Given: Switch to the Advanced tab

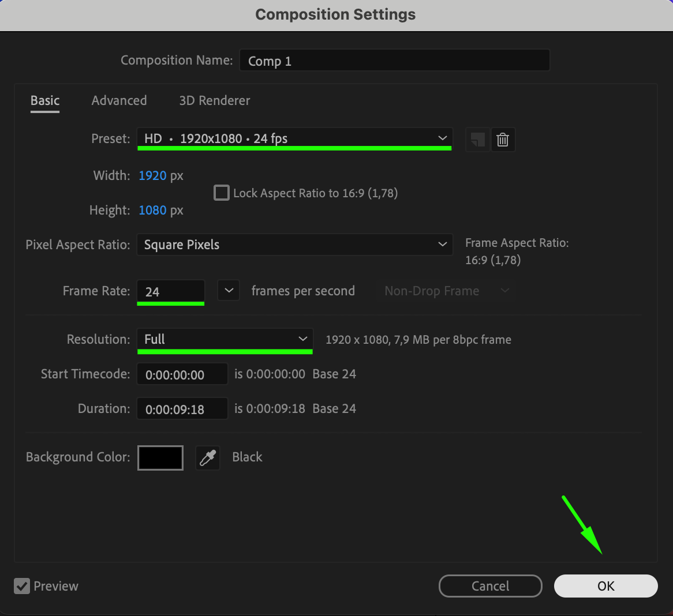Looking at the screenshot, I should (x=119, y=100).
